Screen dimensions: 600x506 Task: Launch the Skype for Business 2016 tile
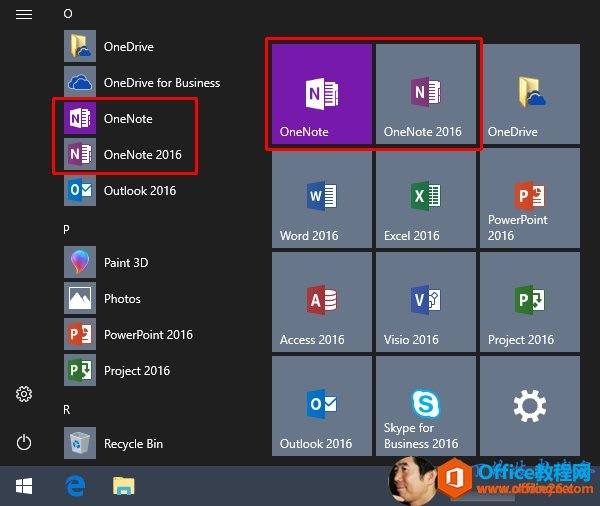pyautogui.click(x=426, y=406)
